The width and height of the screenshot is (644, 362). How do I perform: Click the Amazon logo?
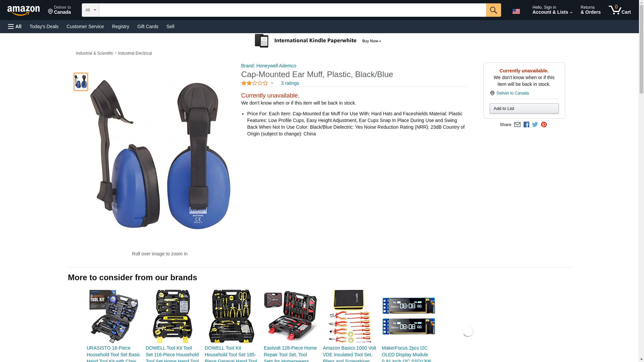point(23,10)
